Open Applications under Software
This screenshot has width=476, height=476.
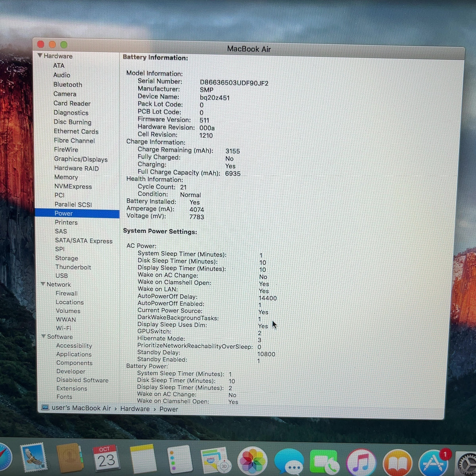(74, 354)
